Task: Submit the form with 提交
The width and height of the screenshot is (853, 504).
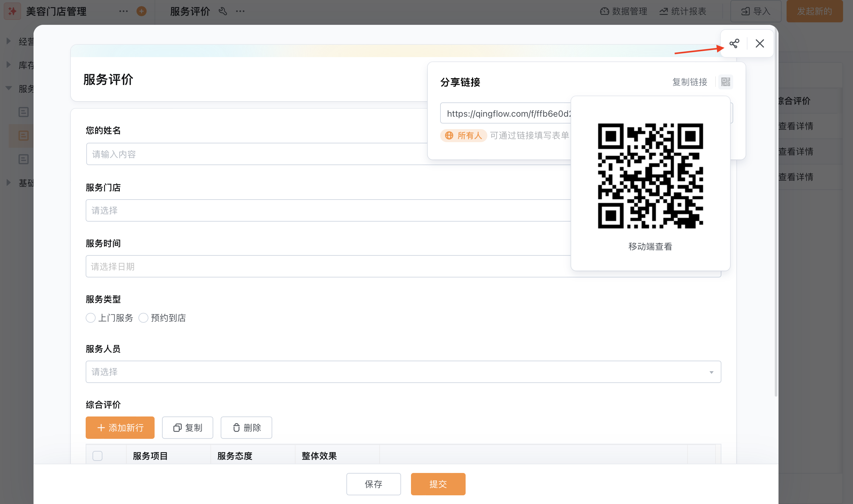Action: click(438, 484)
